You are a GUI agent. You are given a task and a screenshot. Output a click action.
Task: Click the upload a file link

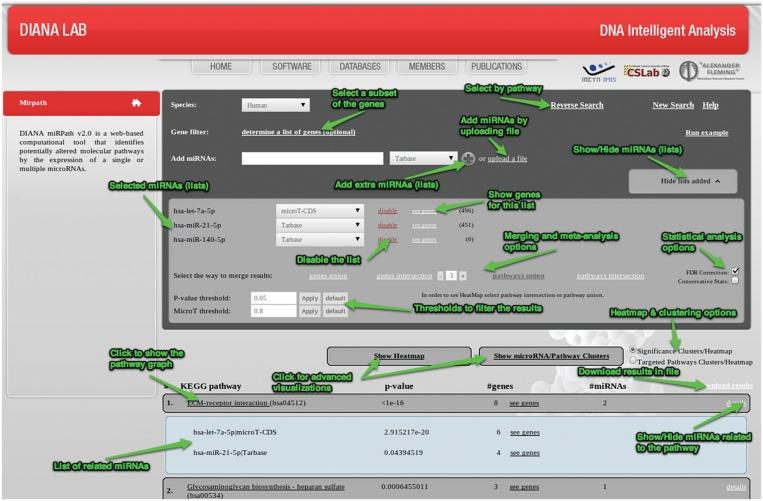click(507, 159)
